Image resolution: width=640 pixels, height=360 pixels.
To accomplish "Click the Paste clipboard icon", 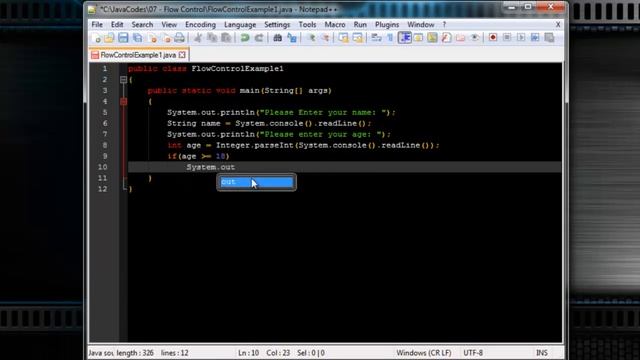I will point(226,38).
